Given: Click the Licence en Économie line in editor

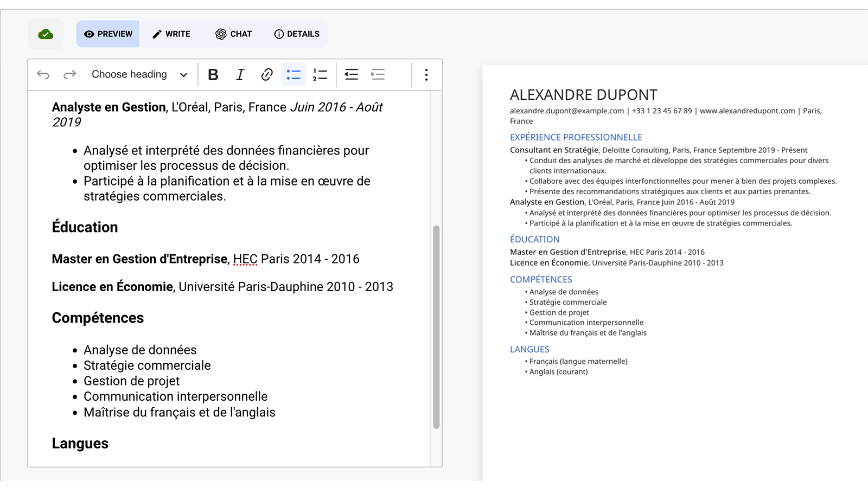Looking at the screenshot, I should [222, 287].
